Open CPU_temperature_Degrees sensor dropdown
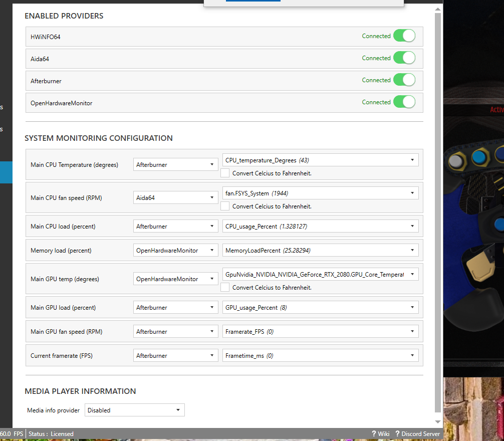504x441 pixels. pyautogui.click(x=320, y=160)
